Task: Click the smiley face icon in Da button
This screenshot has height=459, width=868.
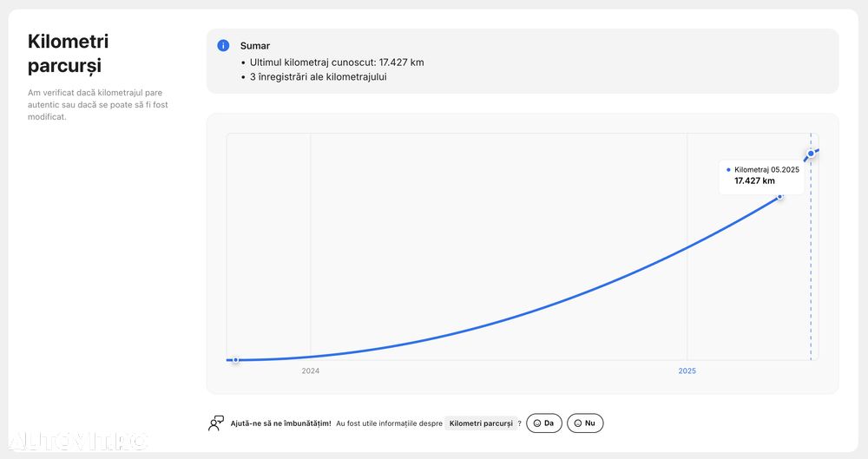Action: pos(537,423)
